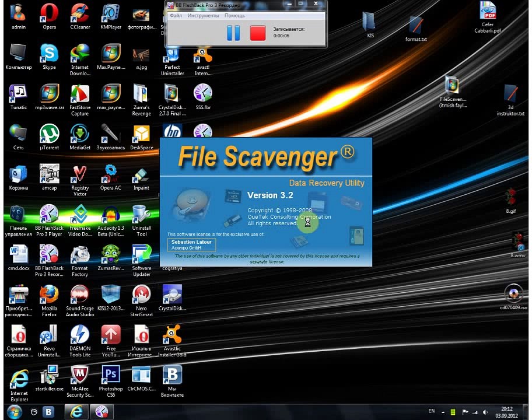Select the Opera AC desktop icon

tap(111, 177)
